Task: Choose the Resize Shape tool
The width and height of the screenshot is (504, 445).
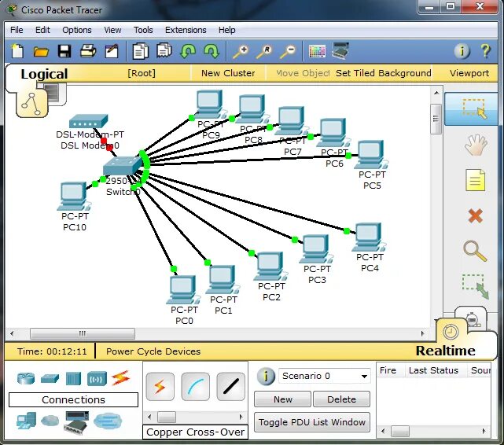Action: coord(476,286)
